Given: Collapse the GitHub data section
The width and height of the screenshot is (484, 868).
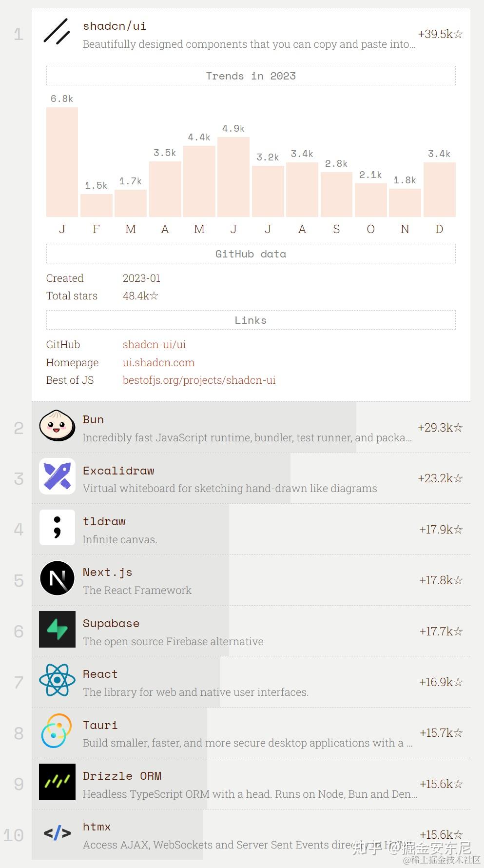Looking at the screenshot, I should (x=251, y=254).
